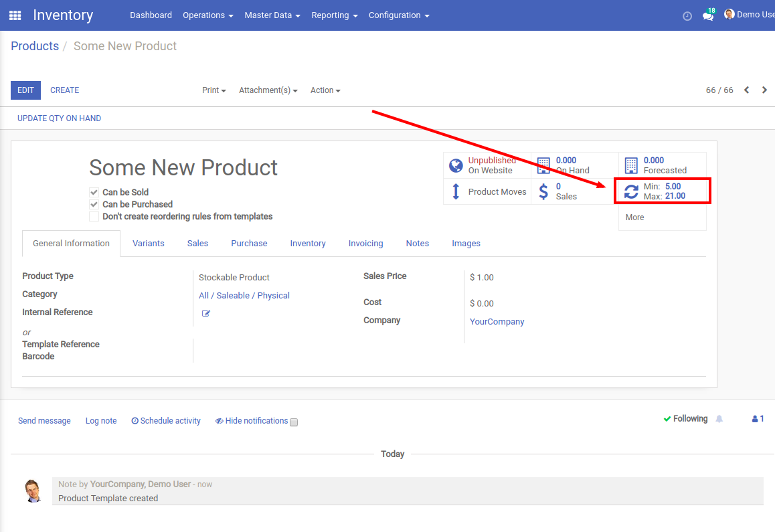This screenshot has width=775, height=532.
Task: Switch to the Inventory tab
Action: coord(308,243)
